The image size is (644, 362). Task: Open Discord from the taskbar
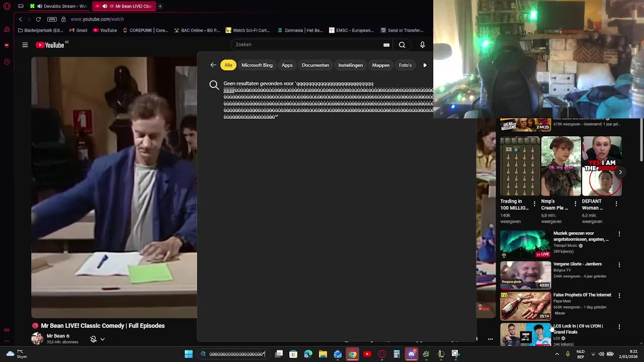[x=412, y=354]
